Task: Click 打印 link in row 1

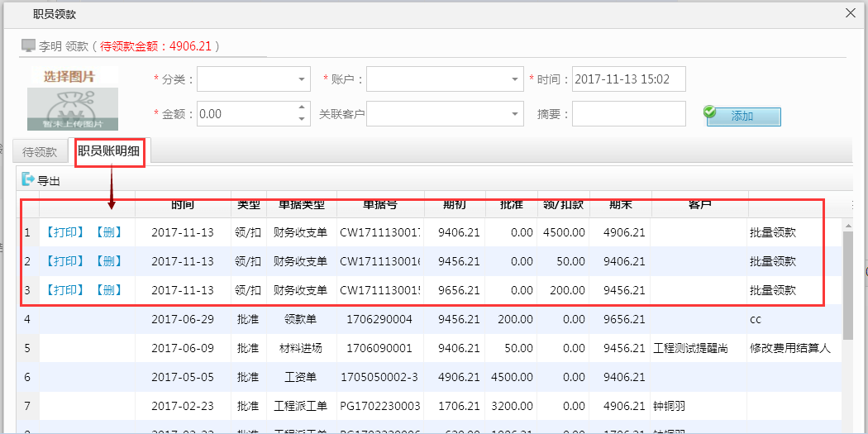Action: pos(64,232)
